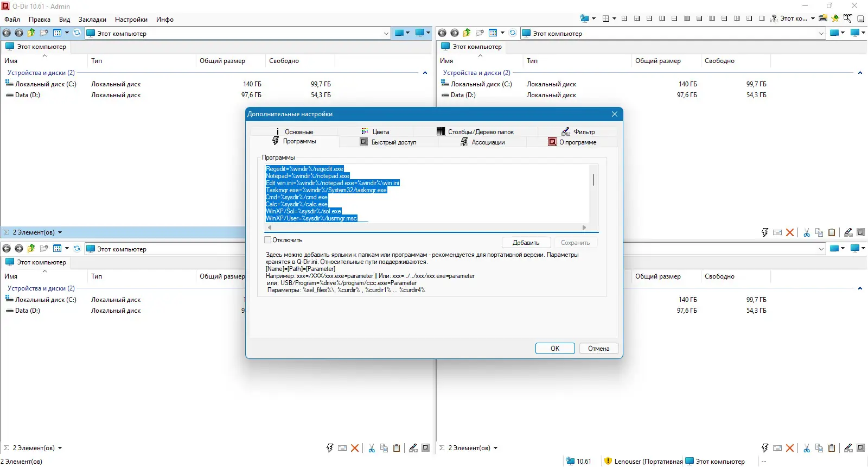Open the Этот ко... dropdown in main toolbar
The width and height of the screenshot is (868, 467).
tap(813, 18)
